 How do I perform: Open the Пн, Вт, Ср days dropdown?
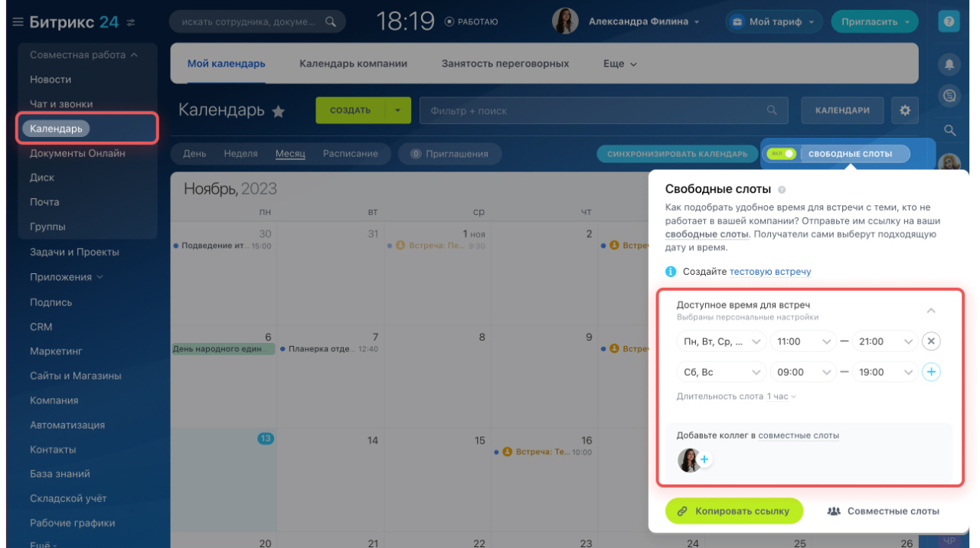[720, 341]
